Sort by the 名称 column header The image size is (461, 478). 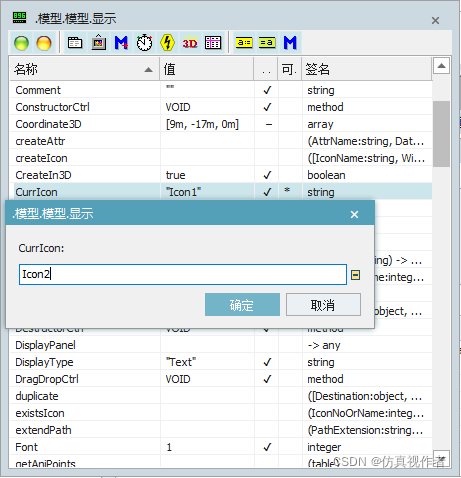coord(84,69)
